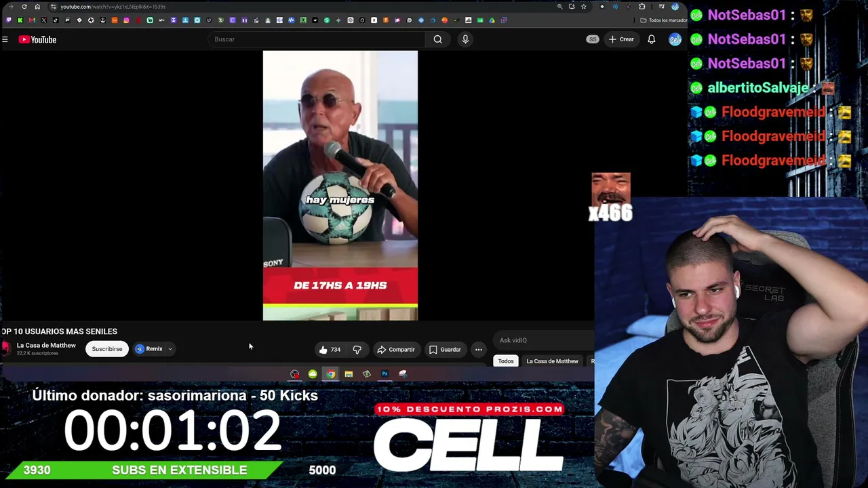Open the YouTube account avatar menu

(674, 39)
